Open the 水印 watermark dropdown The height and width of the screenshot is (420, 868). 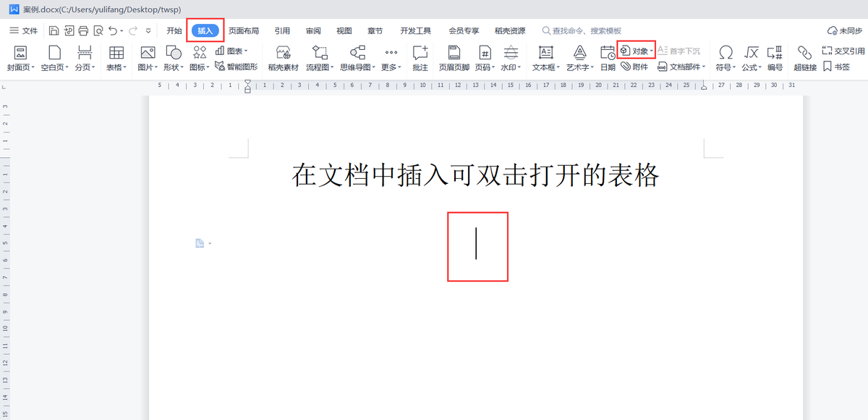point(511,59)
